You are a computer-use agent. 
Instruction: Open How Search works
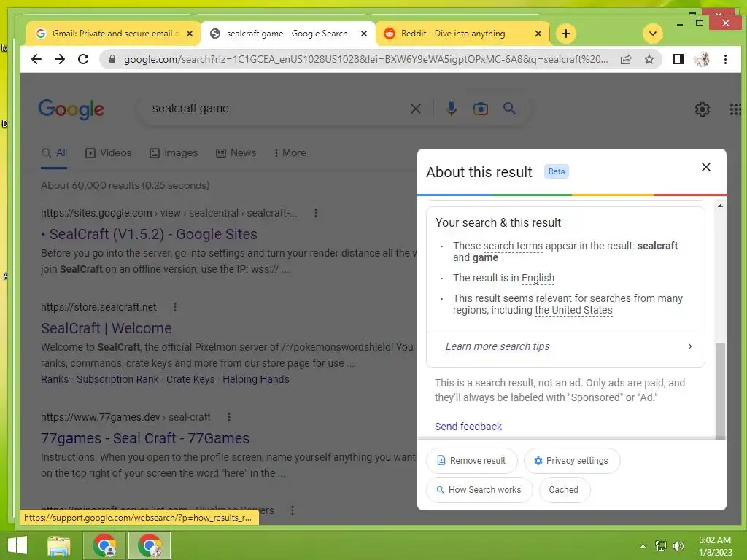(x=479, y=490)
